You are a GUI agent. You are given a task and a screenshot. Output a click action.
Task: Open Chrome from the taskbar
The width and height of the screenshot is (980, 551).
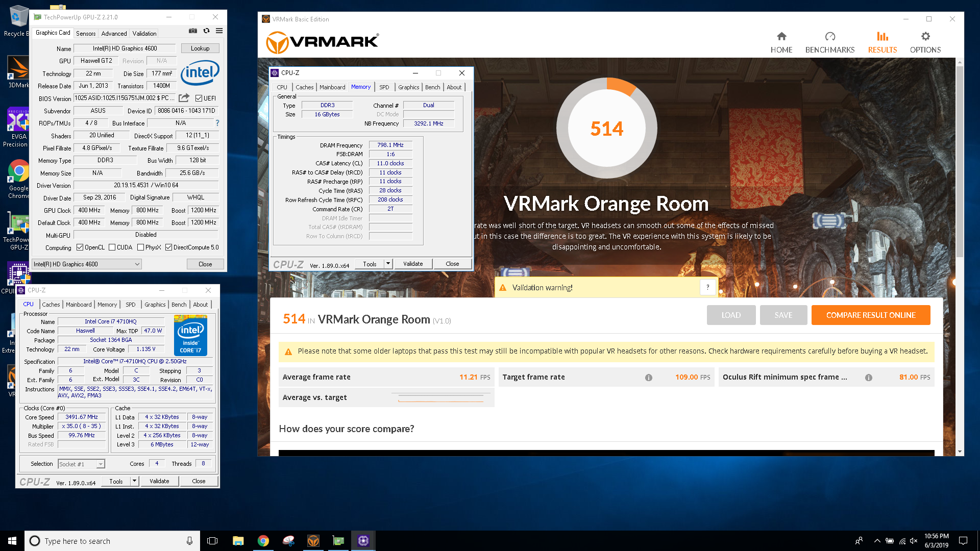pos(263,541)
